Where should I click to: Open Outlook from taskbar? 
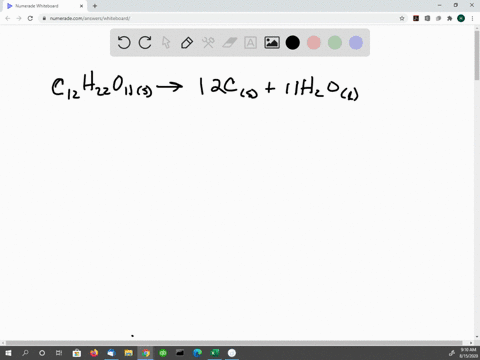[x=111, y=353]
